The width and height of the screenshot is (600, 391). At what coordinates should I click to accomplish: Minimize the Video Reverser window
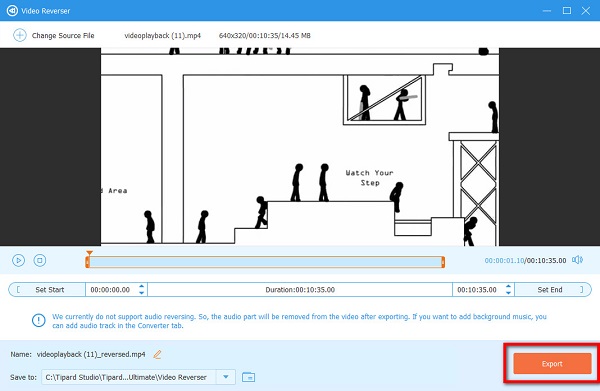pos(547,11)
